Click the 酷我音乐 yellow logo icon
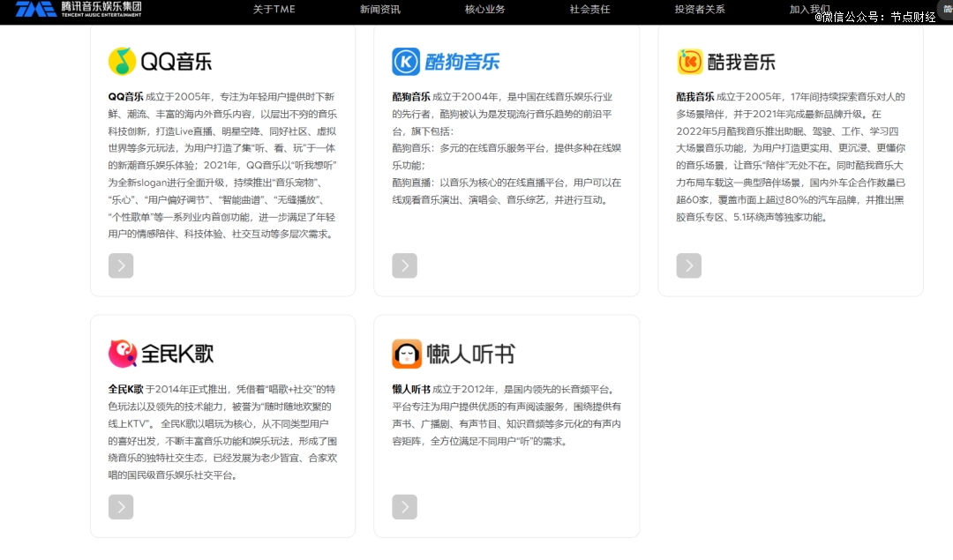 pos(690,62)
